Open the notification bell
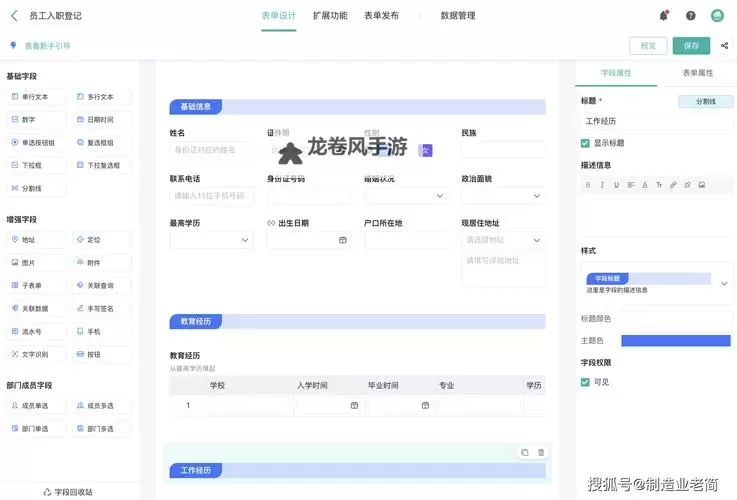 tap(664, 16)
